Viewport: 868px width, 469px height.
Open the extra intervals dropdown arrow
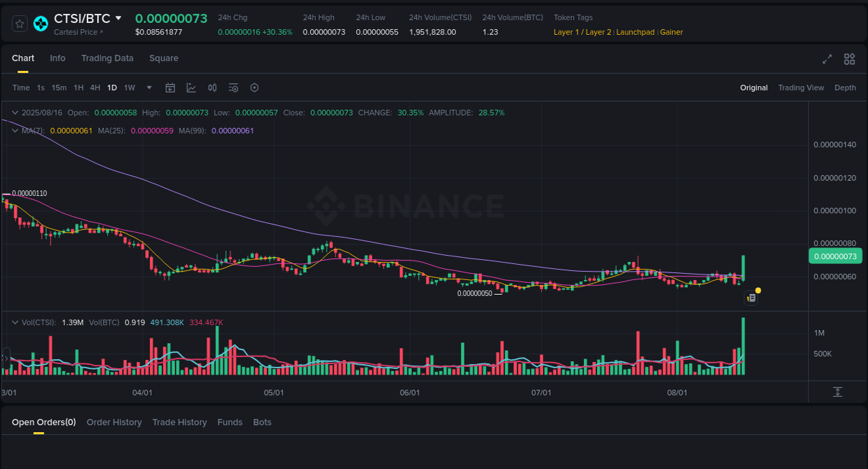coord(149,88)
